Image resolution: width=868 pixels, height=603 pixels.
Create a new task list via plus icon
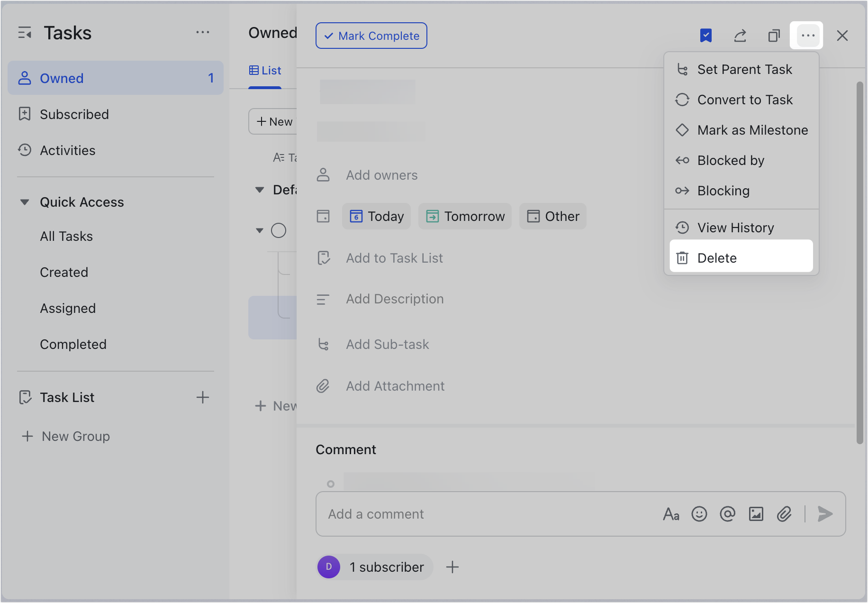click(203, 397)
